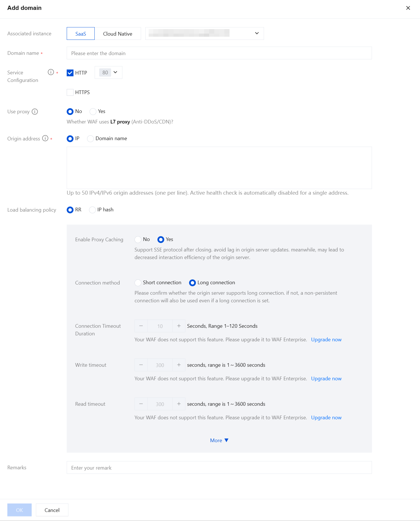
Task: Click the Use proxy info icon
Action: point(35,112)
